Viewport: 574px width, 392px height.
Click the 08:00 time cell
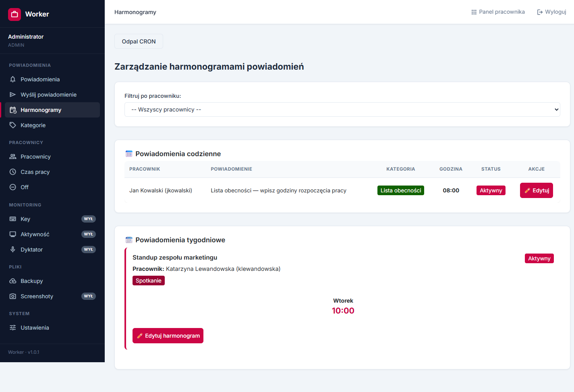tap(451, 190)
